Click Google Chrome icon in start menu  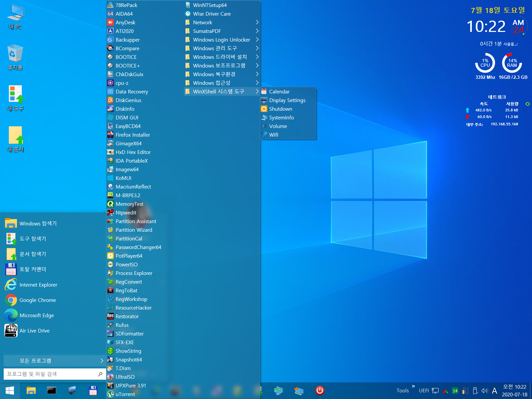(x=11, y=300)
